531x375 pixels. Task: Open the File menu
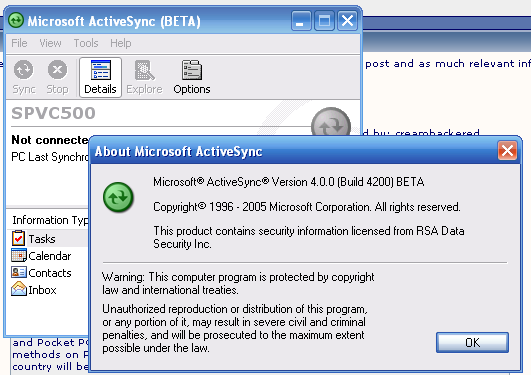(19, 43)
